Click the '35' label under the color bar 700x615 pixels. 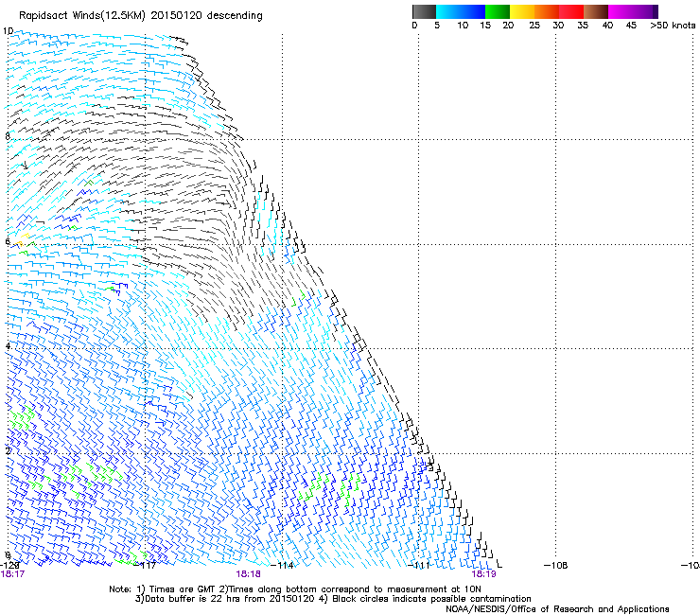pos(583,26)
